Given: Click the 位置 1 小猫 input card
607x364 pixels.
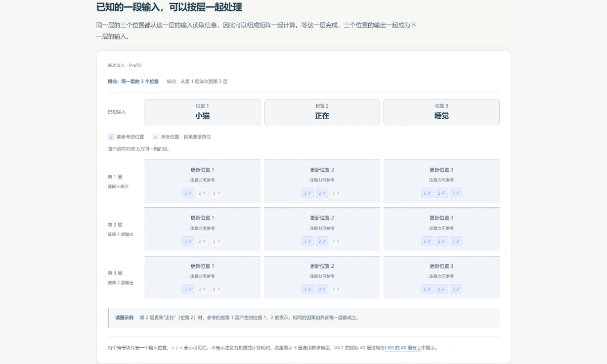Looking at the screenshot, I should coord(202,112).
